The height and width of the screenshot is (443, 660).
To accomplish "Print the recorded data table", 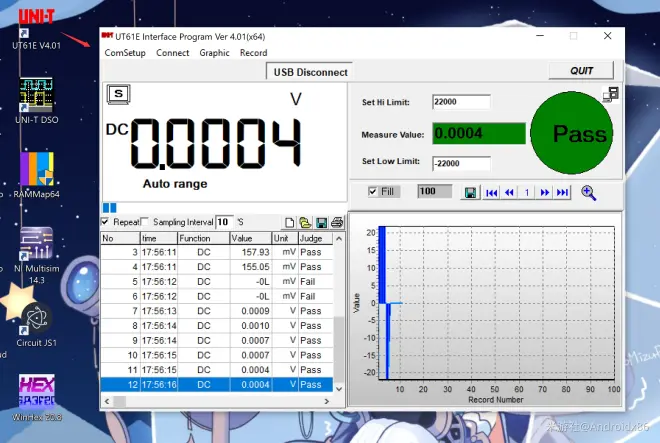I will [337, 222].
